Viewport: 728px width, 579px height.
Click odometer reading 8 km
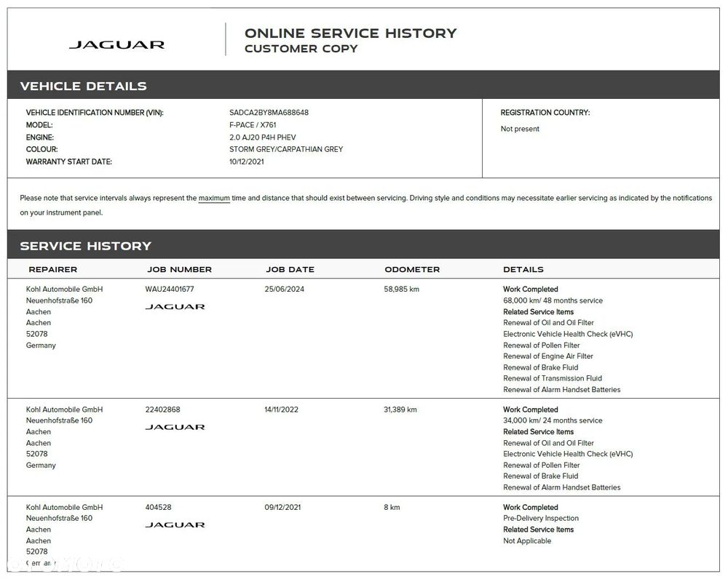coord(392,508)
